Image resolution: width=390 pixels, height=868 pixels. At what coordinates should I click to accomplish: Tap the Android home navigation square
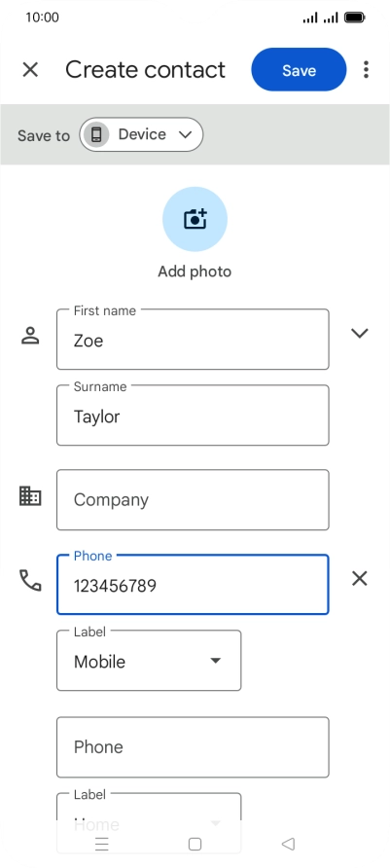pyautogui.click(x=195, y=844)
